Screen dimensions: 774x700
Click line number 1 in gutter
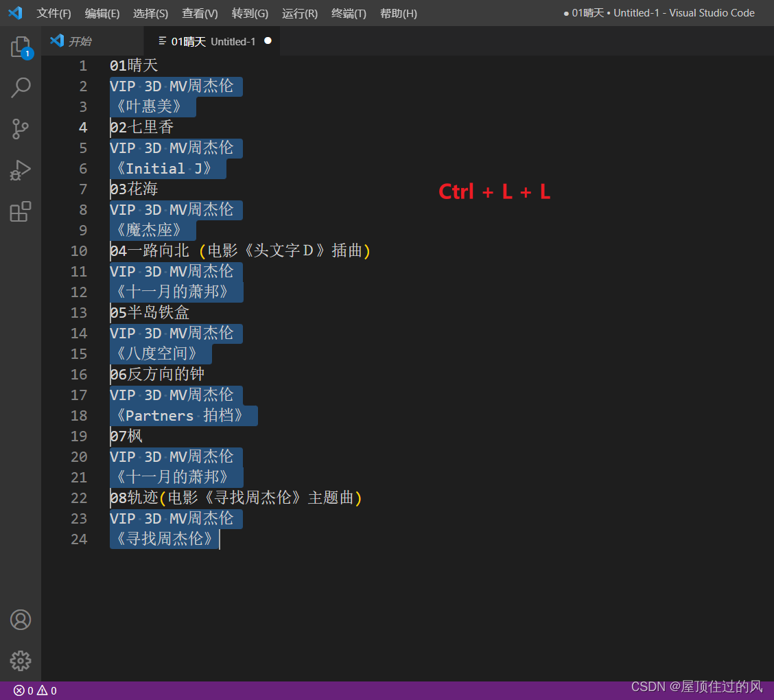pyautogui.click(x=83, y=66)
